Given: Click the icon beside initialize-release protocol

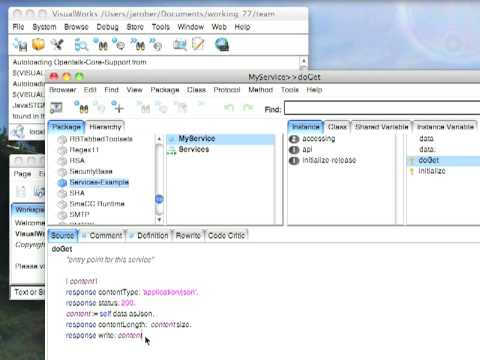Looking at the screenshot, I should (x=294, y=161).
